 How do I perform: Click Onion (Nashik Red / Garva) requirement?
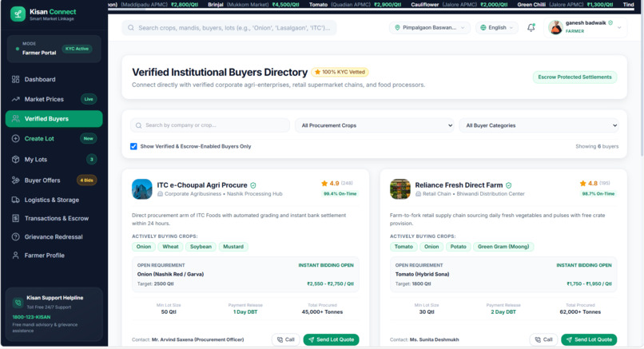[x=170, y=274]
